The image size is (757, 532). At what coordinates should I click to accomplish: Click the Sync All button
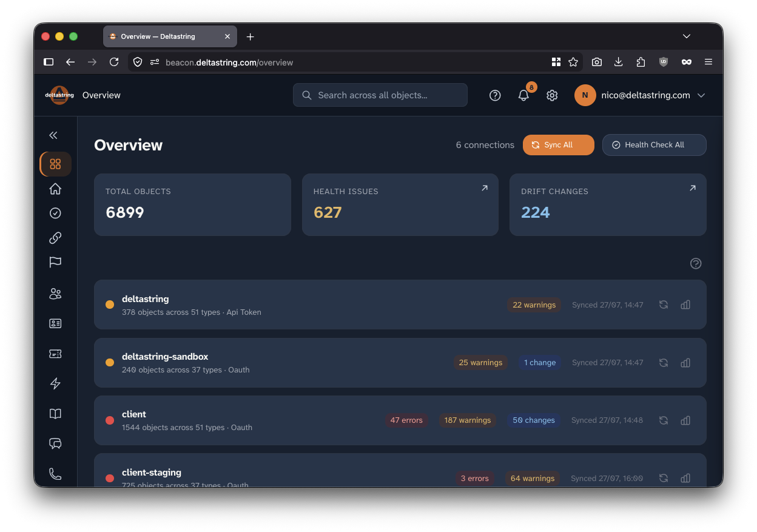tap(559, 145)
